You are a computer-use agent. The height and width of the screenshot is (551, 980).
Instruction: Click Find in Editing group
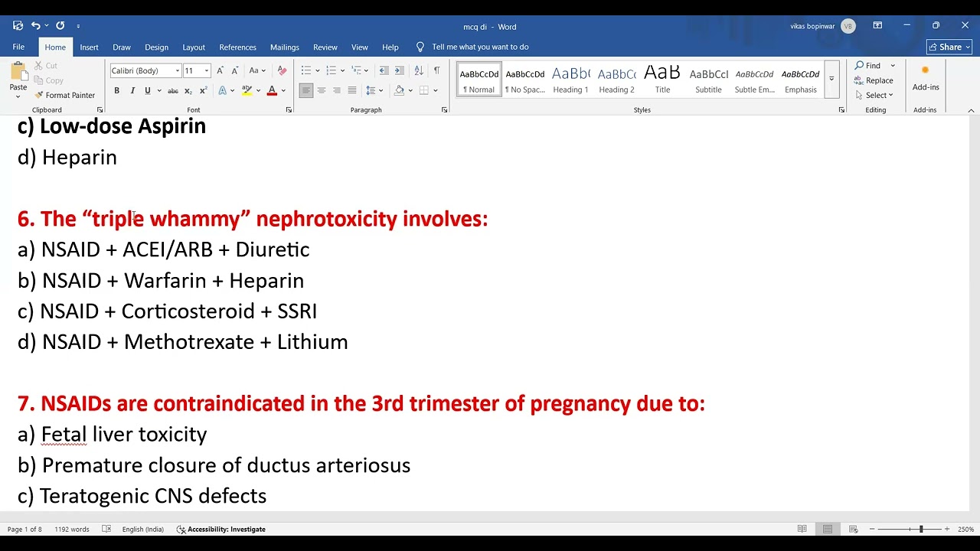pos(874,66)
